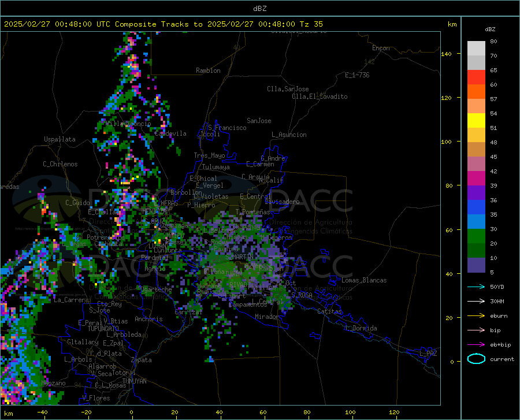Select the gold 48-51 dBZ swatch

(x=476, y=135)
